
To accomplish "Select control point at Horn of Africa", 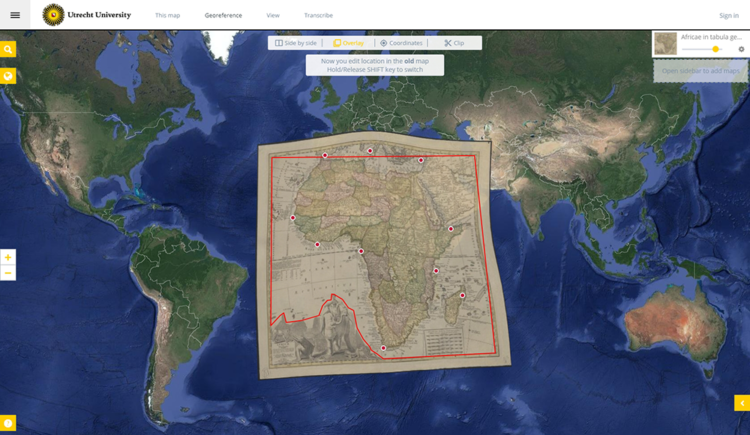I will [x=451, y=229].
